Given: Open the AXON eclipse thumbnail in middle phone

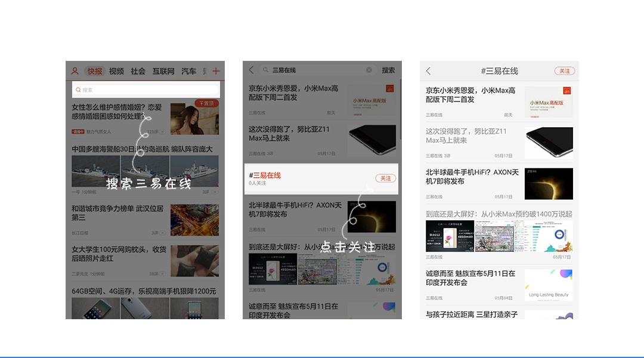Looking at the screenshot, I should [371, 217].
